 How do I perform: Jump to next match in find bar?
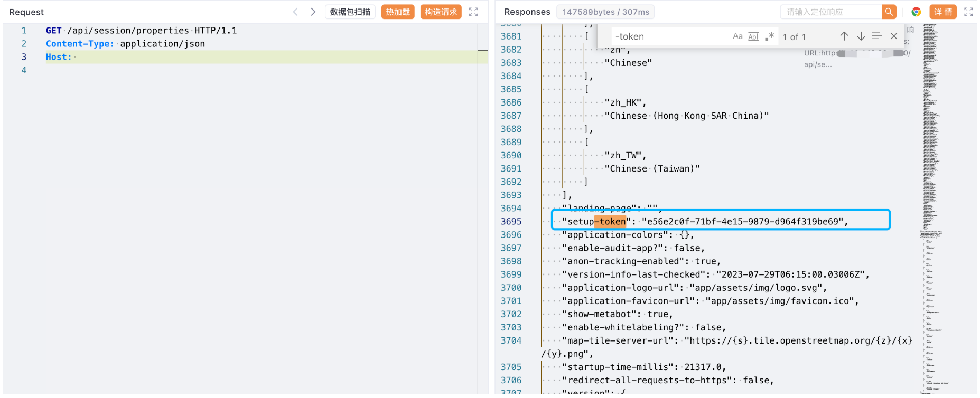[861, 36]
